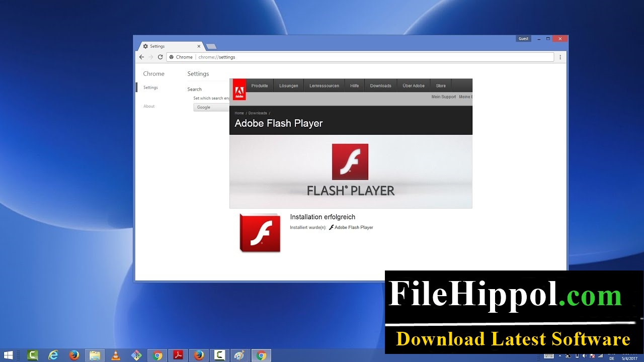This screenshot has height=362, width=644.
Task: Click the 5/4/2017 date in the taskbar
Action: coord(629,358)
